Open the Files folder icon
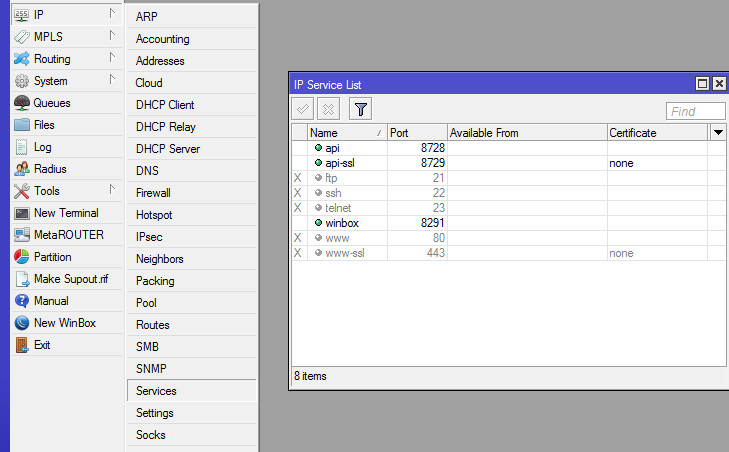The image size is (729, 452). point(22,125)
